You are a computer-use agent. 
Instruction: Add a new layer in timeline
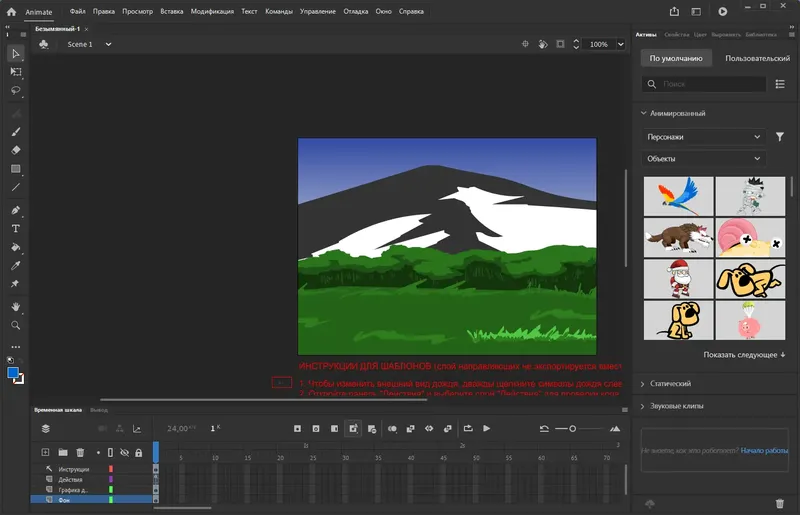pos(45,452)
